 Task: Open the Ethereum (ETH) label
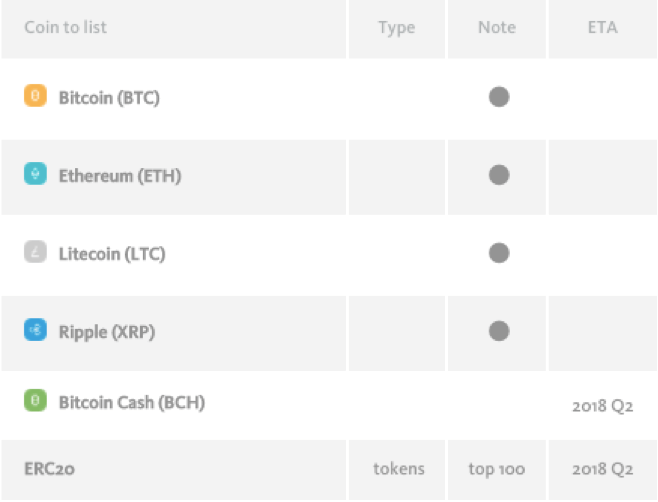point(120,176)
